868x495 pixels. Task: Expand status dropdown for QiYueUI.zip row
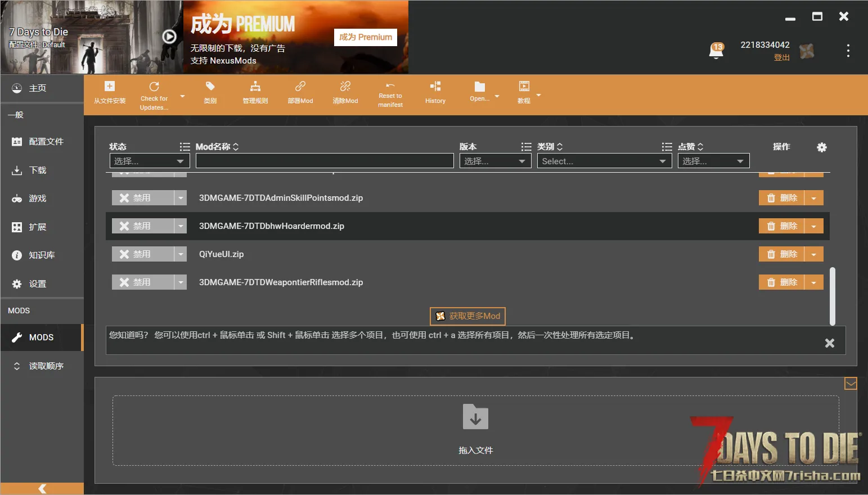tap(181, 254)
